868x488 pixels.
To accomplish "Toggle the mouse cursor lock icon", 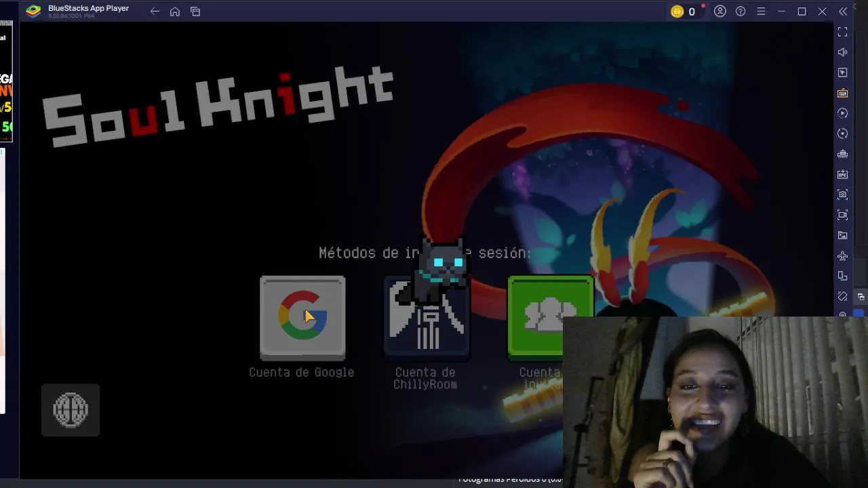I will [x=843, y=73].
